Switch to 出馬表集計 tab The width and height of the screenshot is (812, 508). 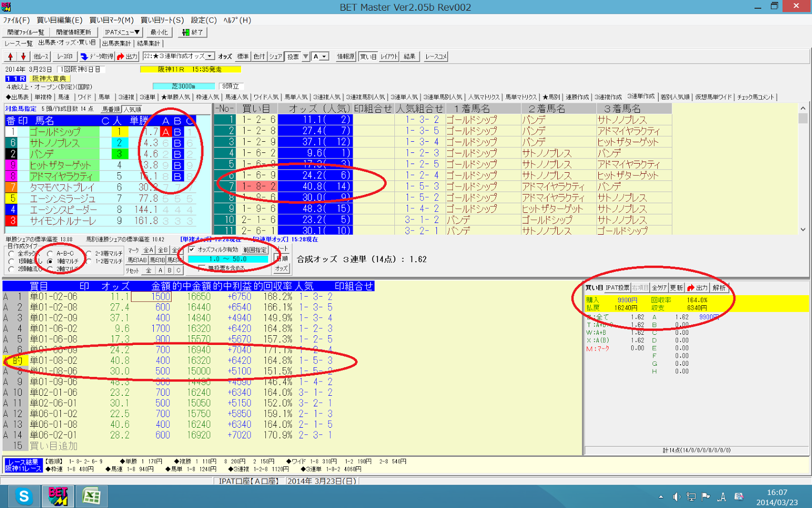117,43
